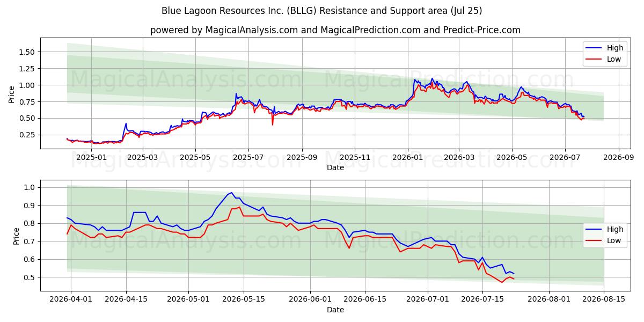Click the 0.5 price tick on bottom chart

click(x=30, y=277)
